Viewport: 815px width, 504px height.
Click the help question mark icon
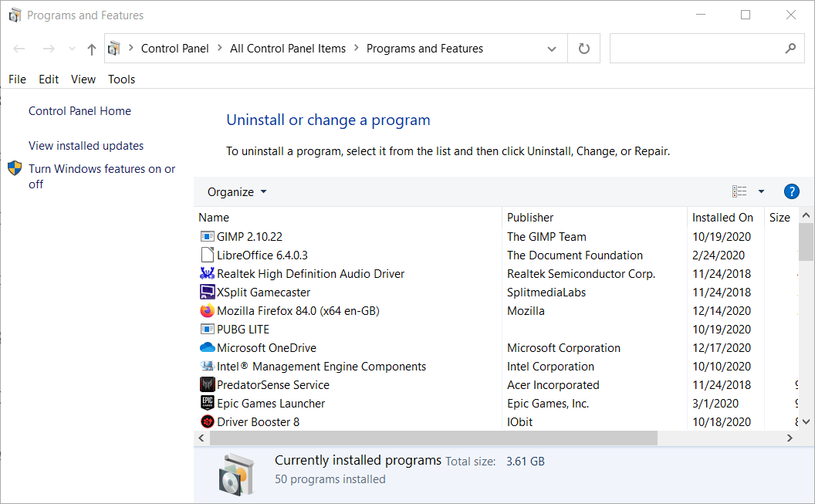[x=791, y=191]
